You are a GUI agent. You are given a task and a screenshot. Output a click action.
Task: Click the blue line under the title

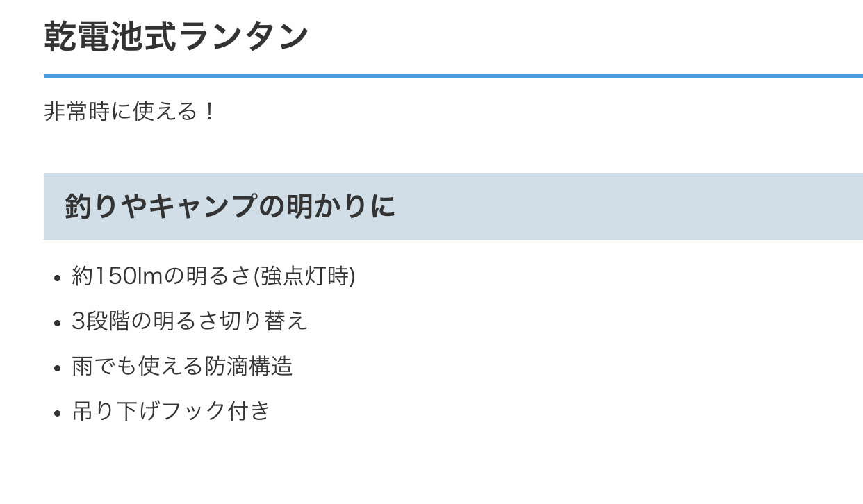click(453, 76)
